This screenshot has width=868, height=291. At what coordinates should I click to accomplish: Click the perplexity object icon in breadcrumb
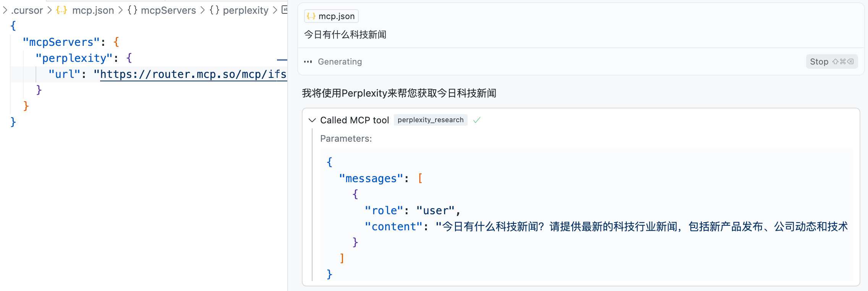214,10
